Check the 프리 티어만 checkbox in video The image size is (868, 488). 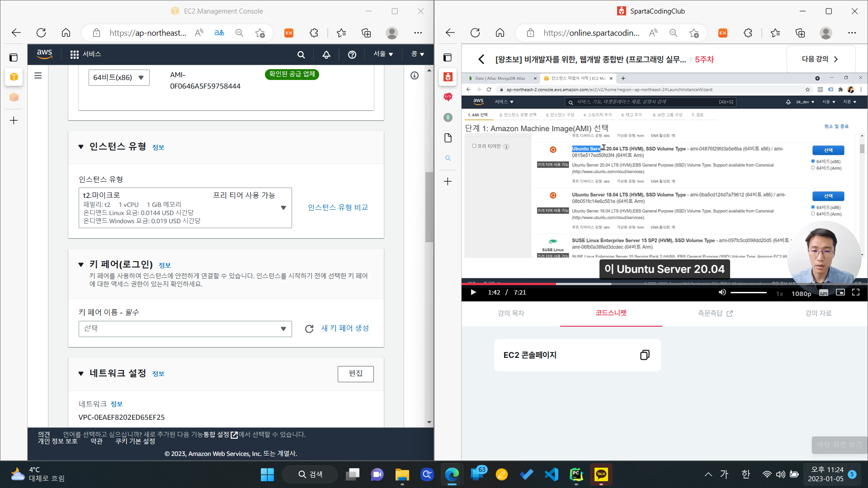(x=474, y=146)
